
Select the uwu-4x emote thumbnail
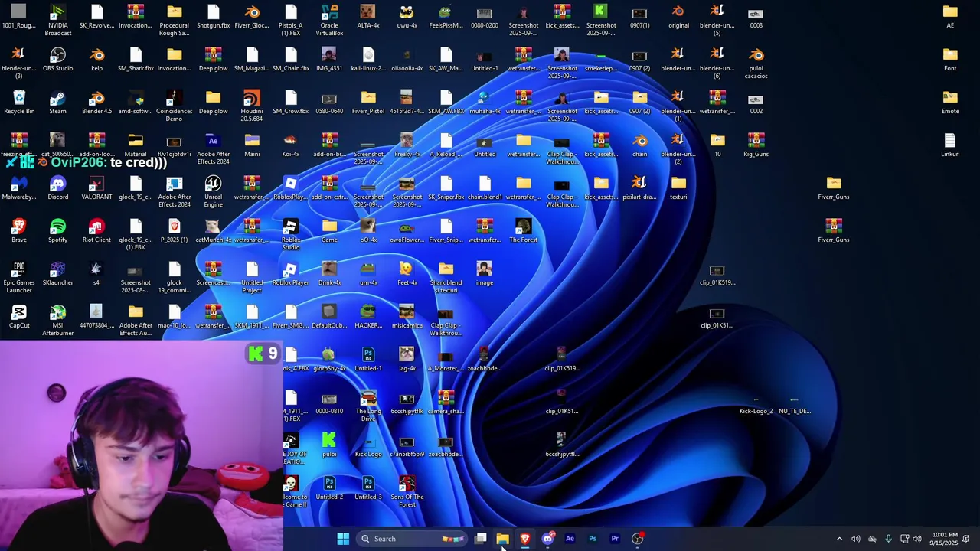(407, 16)
